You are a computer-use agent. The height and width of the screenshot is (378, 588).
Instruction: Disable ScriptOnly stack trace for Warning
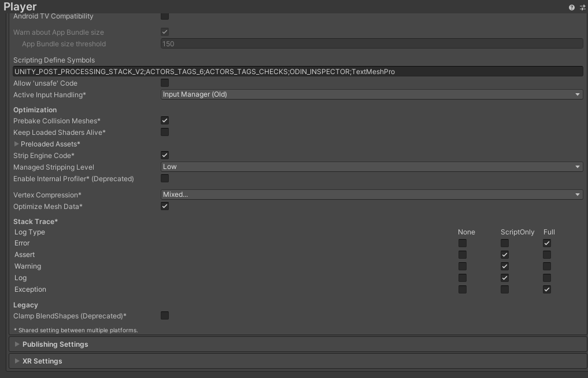click(x=504, y=266)
